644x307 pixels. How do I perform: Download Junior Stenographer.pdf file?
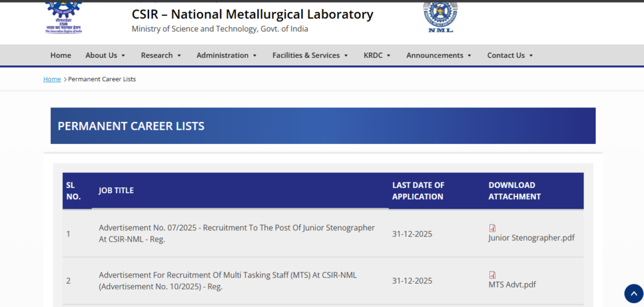[531, 238]
